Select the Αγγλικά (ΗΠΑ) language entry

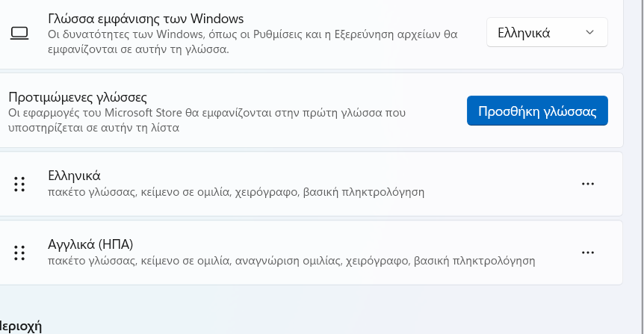(x=90, y=244)
